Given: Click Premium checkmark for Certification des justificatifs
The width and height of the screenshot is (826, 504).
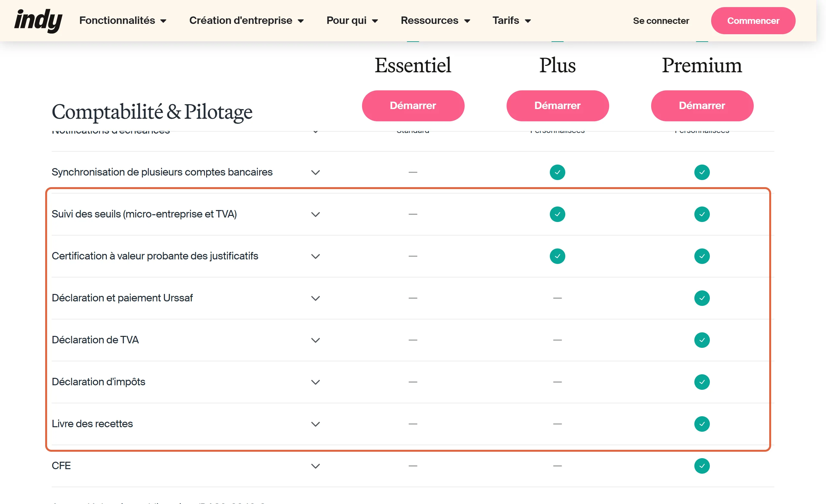Looking at the screenshot, I should click(702, 256).
